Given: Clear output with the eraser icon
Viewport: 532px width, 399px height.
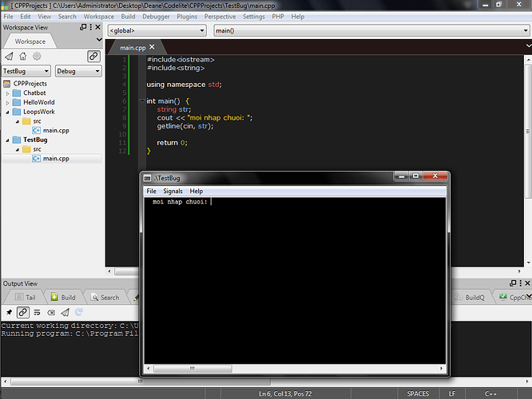Looking at the screenshot, I should [x=51, y=312].
